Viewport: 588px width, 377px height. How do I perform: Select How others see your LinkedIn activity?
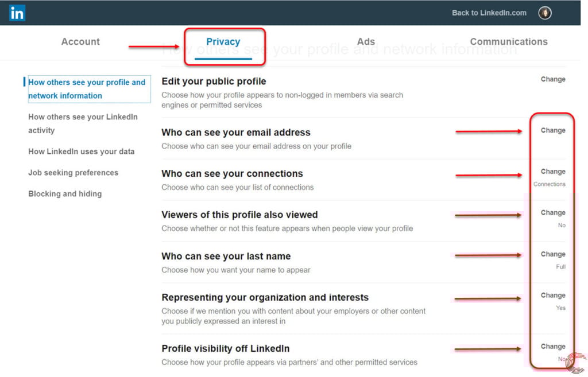pos(83,124)
